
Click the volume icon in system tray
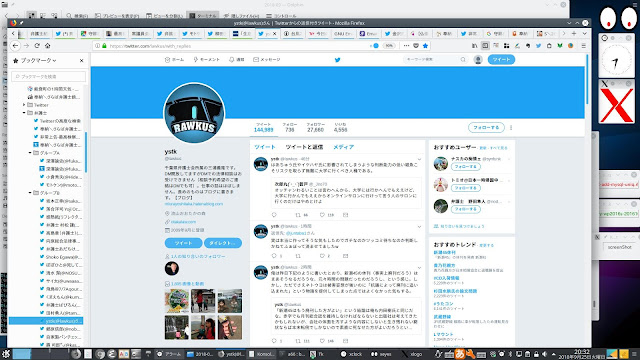click(x=544, y=354)
